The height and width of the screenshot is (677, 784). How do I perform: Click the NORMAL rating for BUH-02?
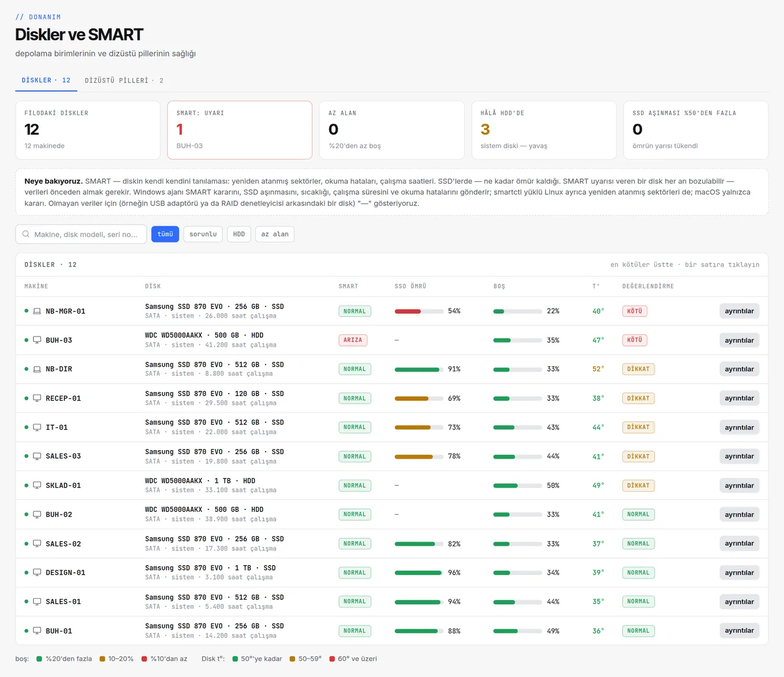pos(638,515)
